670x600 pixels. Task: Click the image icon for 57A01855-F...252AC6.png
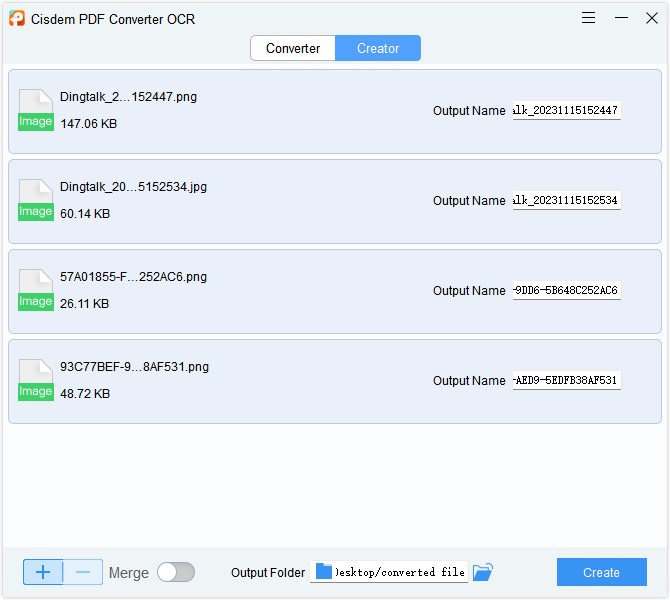pyautogui.click(x=36, y=290)
